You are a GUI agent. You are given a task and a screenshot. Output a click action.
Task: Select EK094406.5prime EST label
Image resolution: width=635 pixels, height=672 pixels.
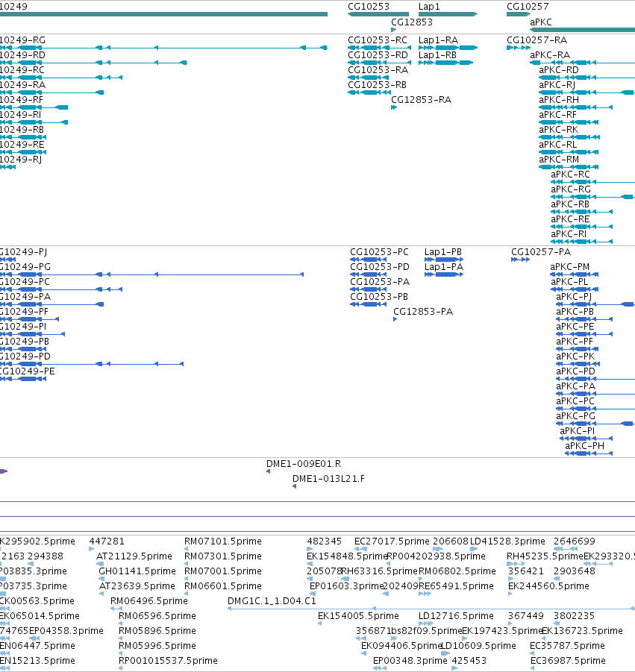point(401,645)
